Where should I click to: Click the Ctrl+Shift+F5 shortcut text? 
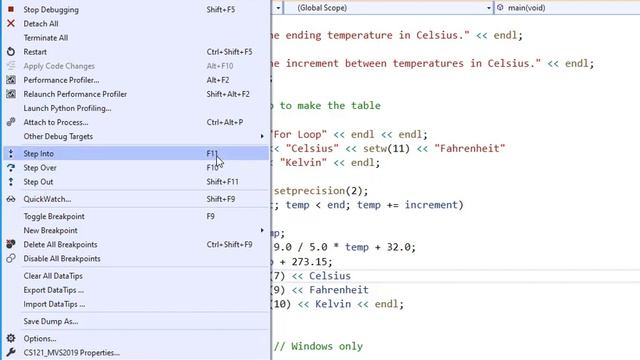229,52
